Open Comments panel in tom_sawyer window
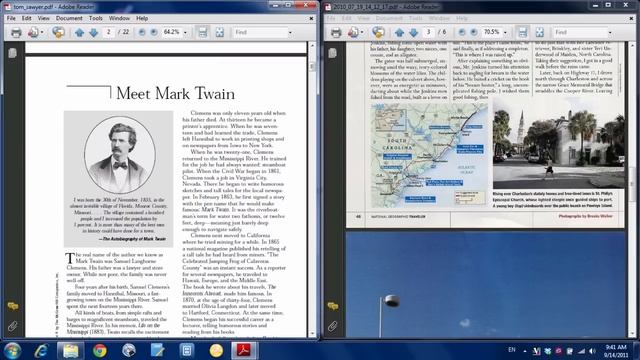Image resolution: width=640 pixels, height=360 pixels. point(13,306)
